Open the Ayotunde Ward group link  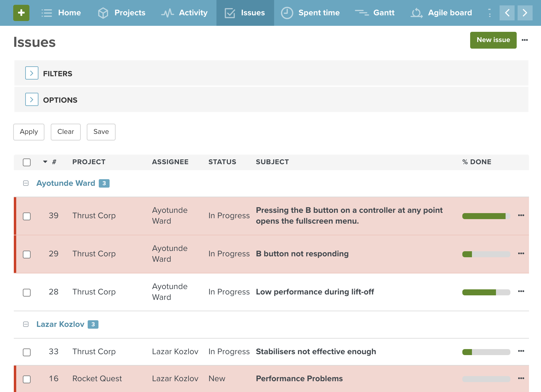[x=66, y=183]
